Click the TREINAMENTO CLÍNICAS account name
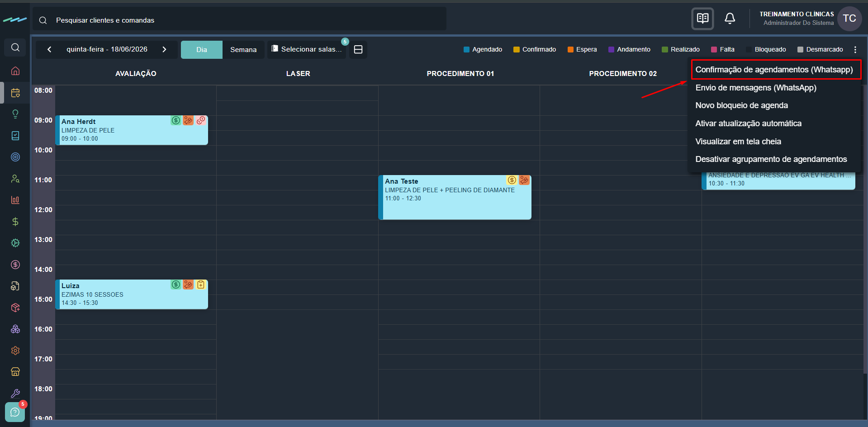 coord(797,14)
